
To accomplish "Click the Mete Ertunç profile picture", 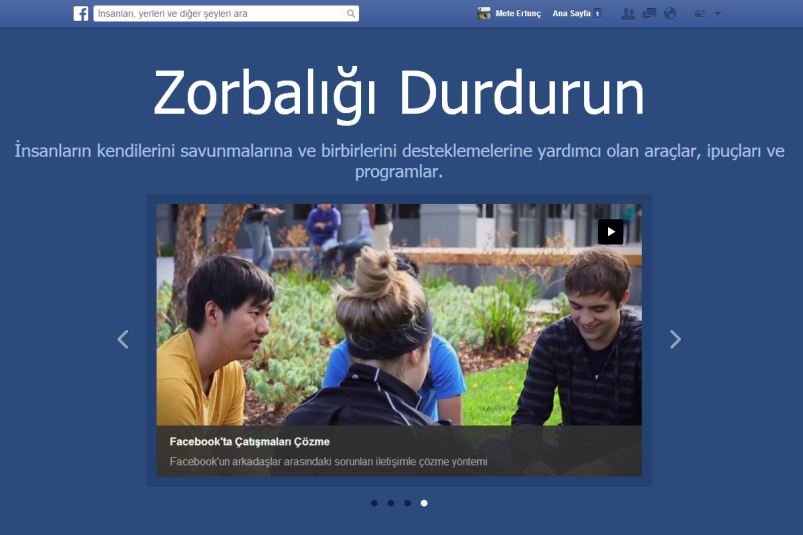I will click(x=484, y=14).
